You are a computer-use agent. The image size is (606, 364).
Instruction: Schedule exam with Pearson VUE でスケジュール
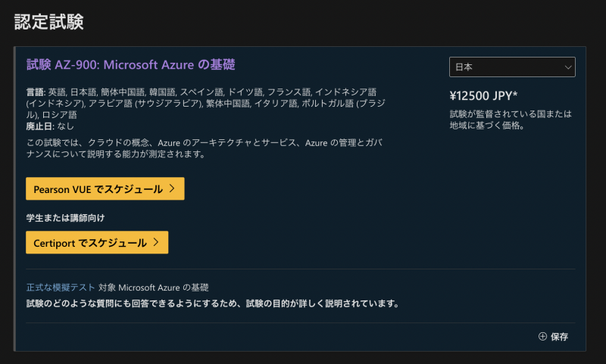point(105,189)
